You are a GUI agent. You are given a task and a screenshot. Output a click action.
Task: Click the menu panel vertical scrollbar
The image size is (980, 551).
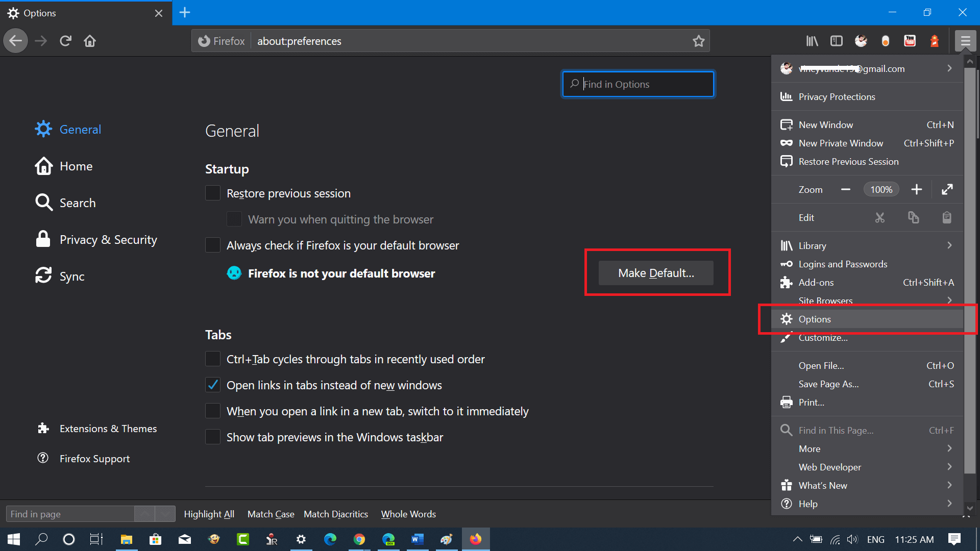click(x=970, y=270)
